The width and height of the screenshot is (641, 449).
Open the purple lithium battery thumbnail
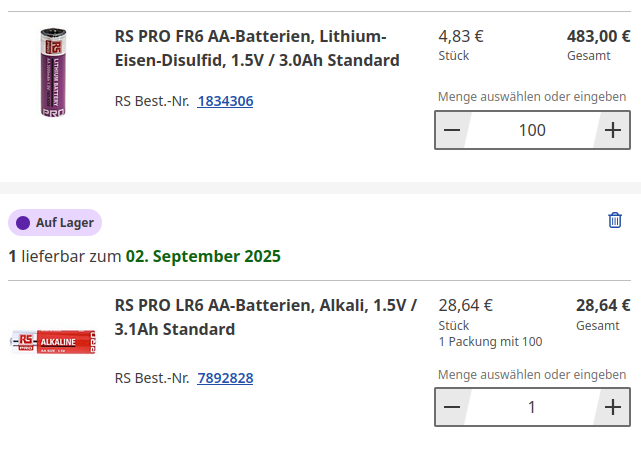pos(53,72)
